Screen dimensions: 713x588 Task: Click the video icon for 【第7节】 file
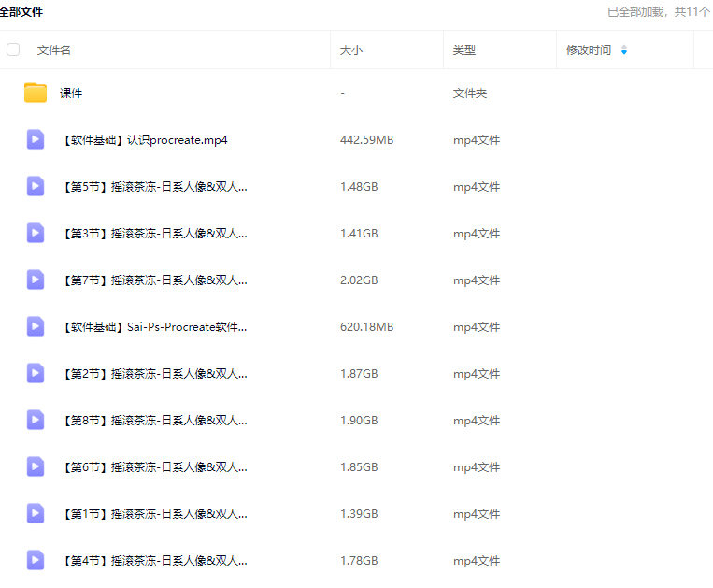pyautogui.click(x=36, y=280)
